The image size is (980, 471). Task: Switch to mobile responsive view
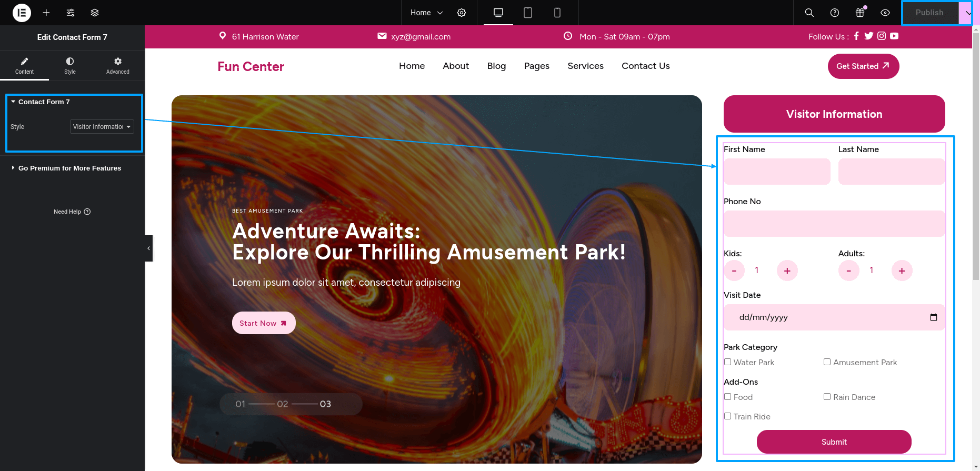pos(557,13)
